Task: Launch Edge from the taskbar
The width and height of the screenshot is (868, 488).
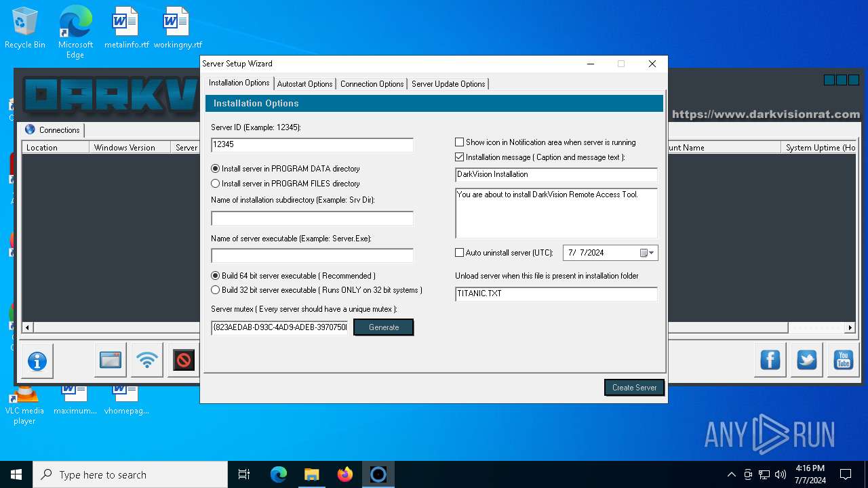Action: pos(279,474)
